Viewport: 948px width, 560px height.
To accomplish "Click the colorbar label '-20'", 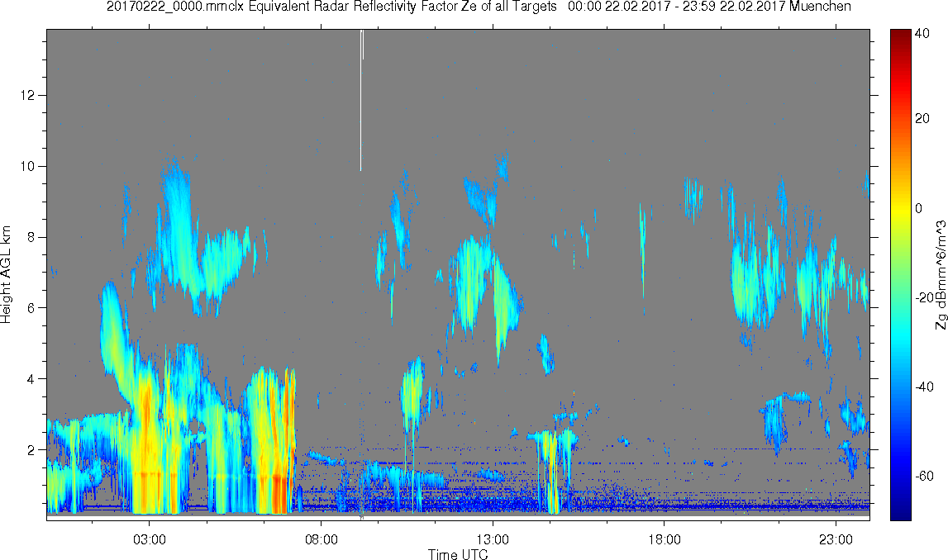I will click(924, 298).
